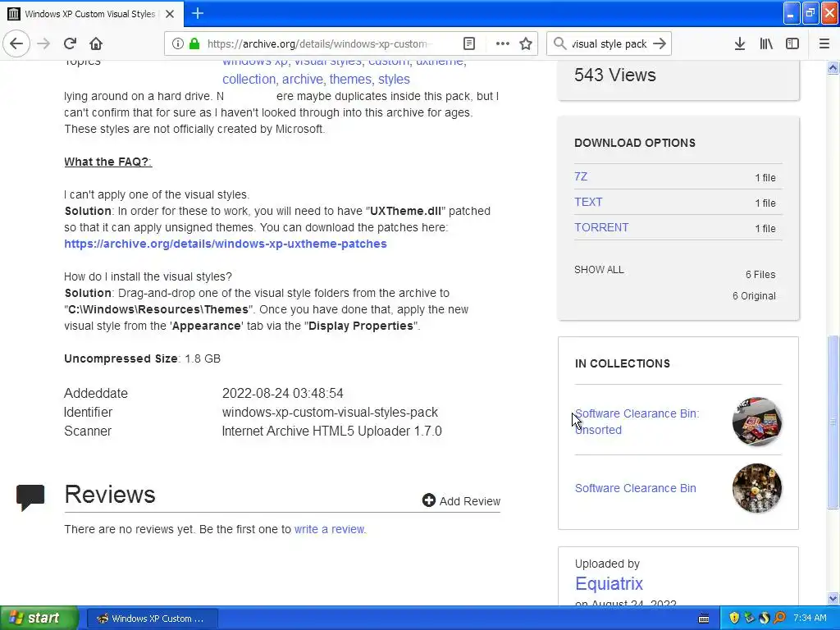Open the windows-xp-uxtheme-patches link

click(226, 244)
